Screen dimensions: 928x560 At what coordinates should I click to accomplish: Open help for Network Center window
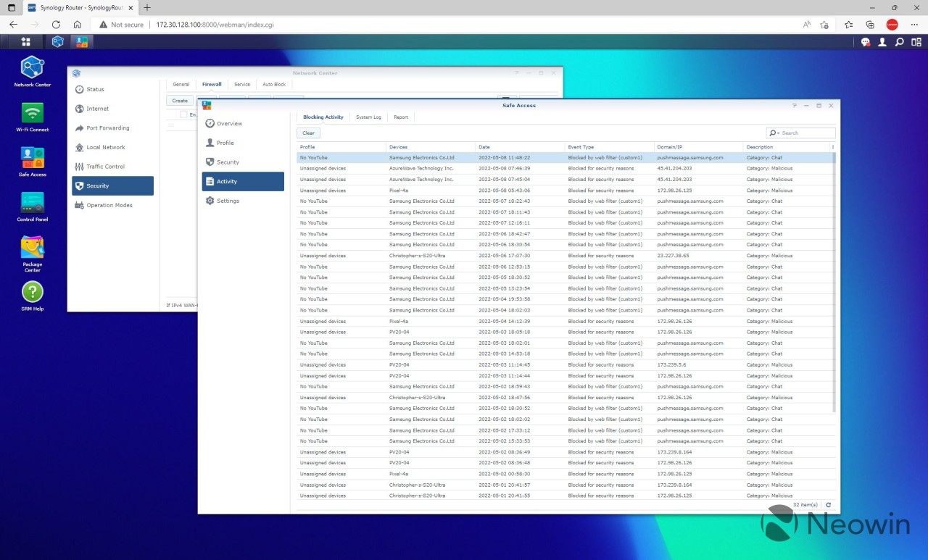517,72
